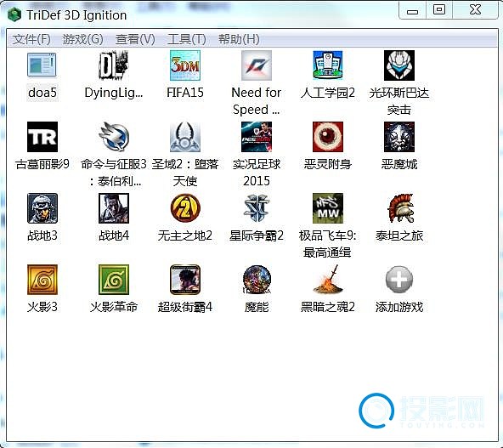Minimize the TriDef 3D Ignition window

(x=412, y=11)
